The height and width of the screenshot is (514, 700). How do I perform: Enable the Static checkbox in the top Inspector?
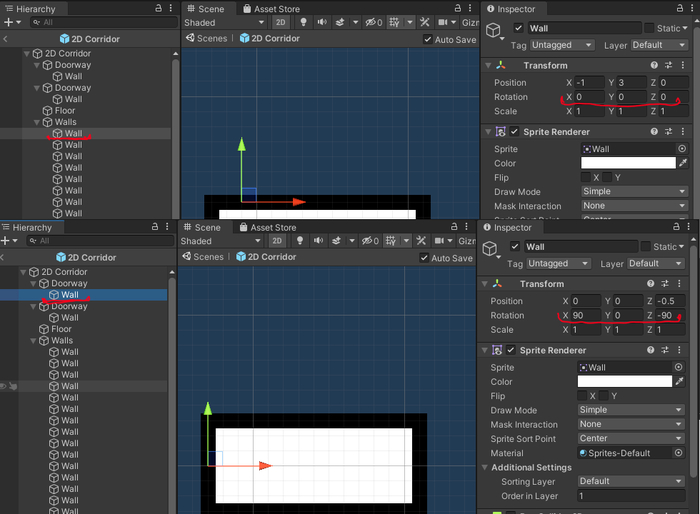[x=649, y=28]
